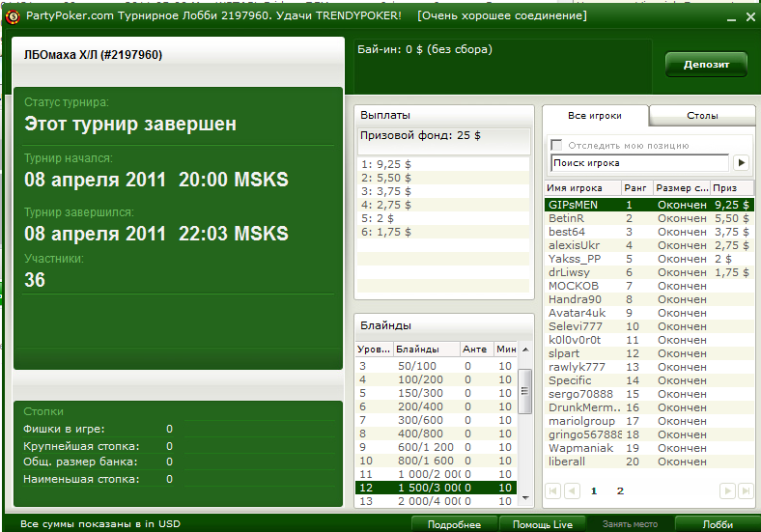This screenshot has width=761, height=532.
Task: Click payout row '6: 1,75 $'
Action: [x=443, y=232]
